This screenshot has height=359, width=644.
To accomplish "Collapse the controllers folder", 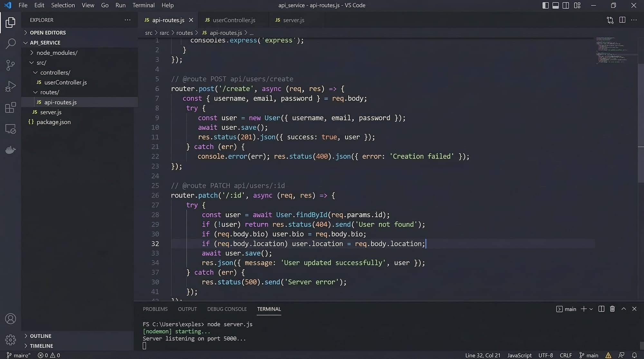I will tap(55, 73).
